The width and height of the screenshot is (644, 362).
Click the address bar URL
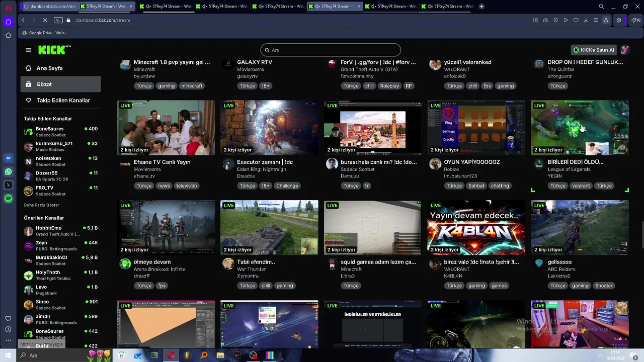click(x=103, y=20)
